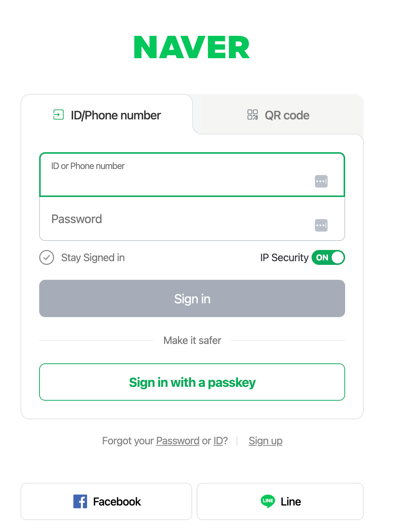Click the green LINE logo icon
394x532 pixels.
click(x=268, y=501)
